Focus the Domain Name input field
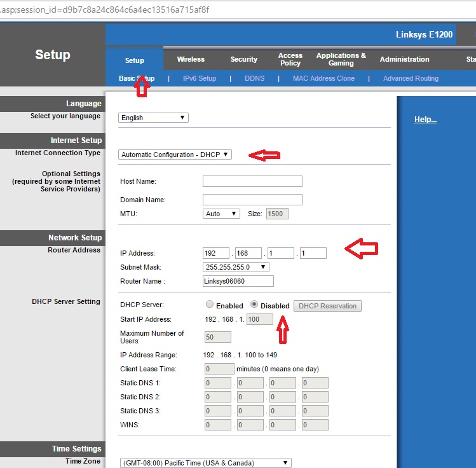 252,200
